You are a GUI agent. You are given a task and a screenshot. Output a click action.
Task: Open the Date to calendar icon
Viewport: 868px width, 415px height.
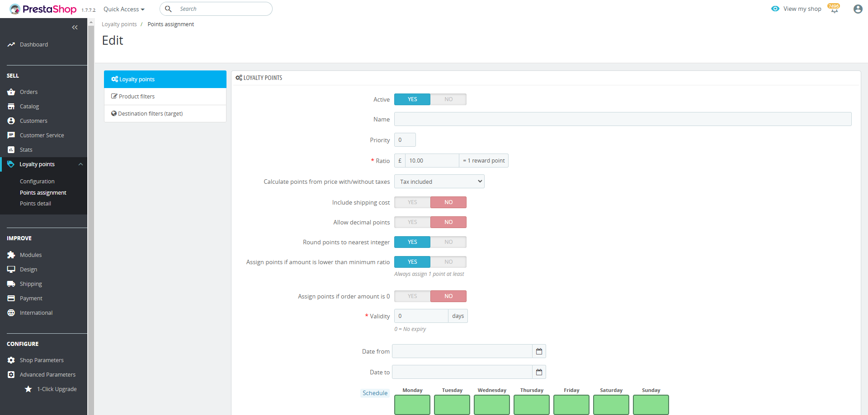539,372
